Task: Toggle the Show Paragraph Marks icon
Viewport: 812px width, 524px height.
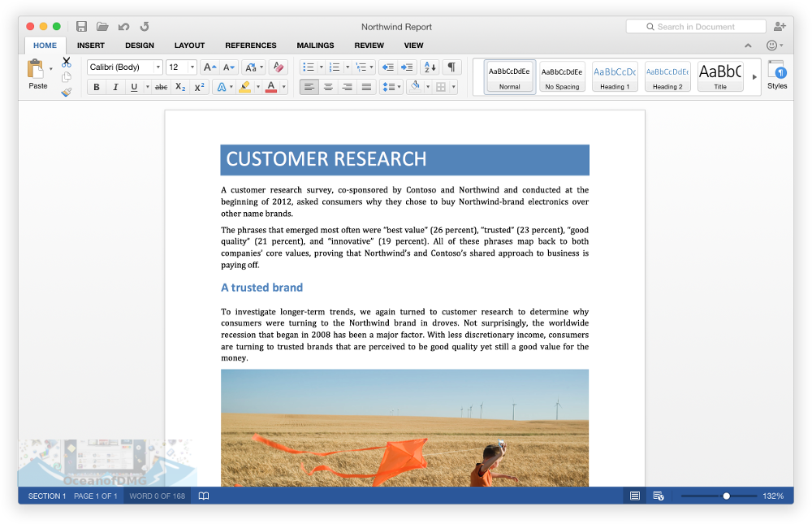Action: click(451, 67)
